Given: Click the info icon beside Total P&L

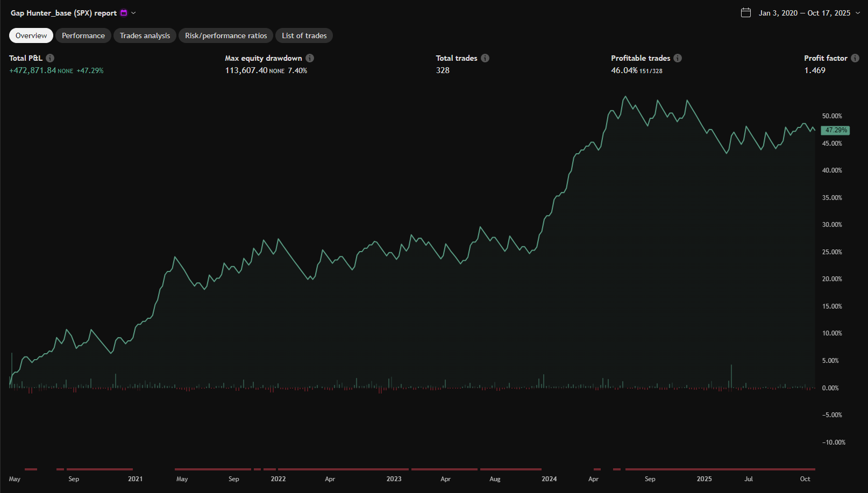Looking at the screenshot, I should click(x=50, y=58).
